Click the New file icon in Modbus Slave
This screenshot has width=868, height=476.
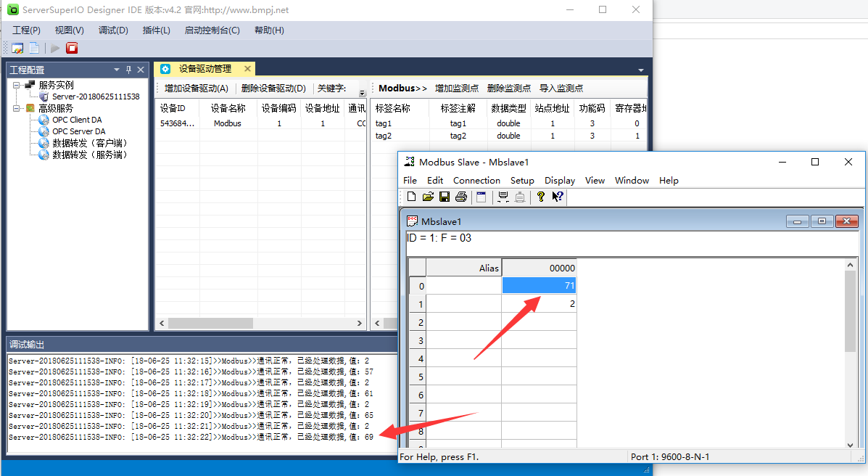click(411, 197)
